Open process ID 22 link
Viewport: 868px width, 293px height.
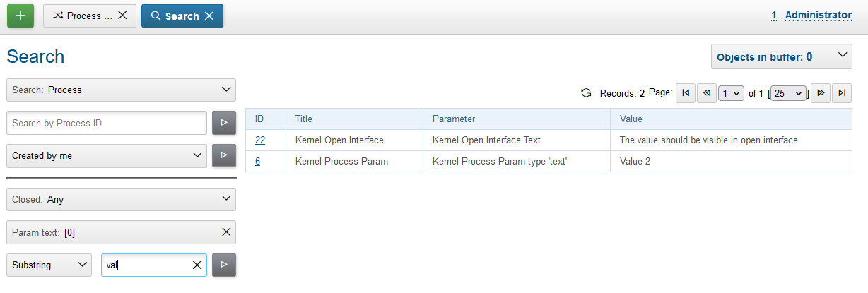[x=260, y=140]
